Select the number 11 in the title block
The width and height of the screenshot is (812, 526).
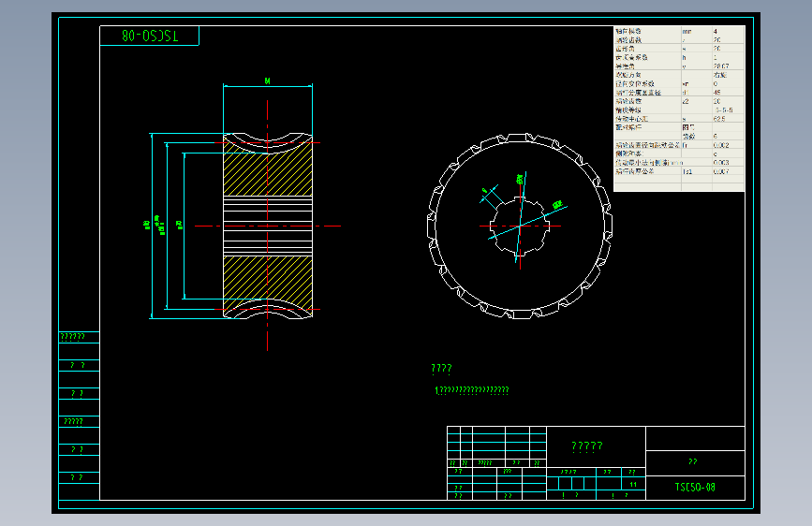633,484
